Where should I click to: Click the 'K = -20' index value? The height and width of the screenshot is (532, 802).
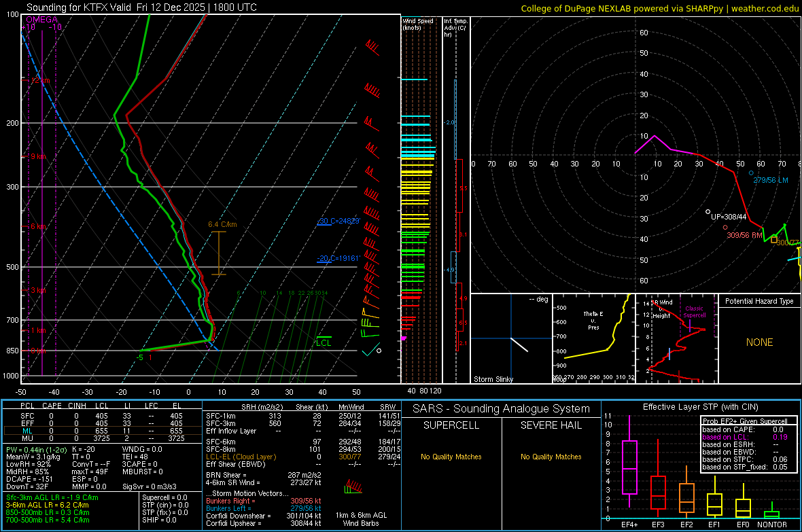[84, 449]
